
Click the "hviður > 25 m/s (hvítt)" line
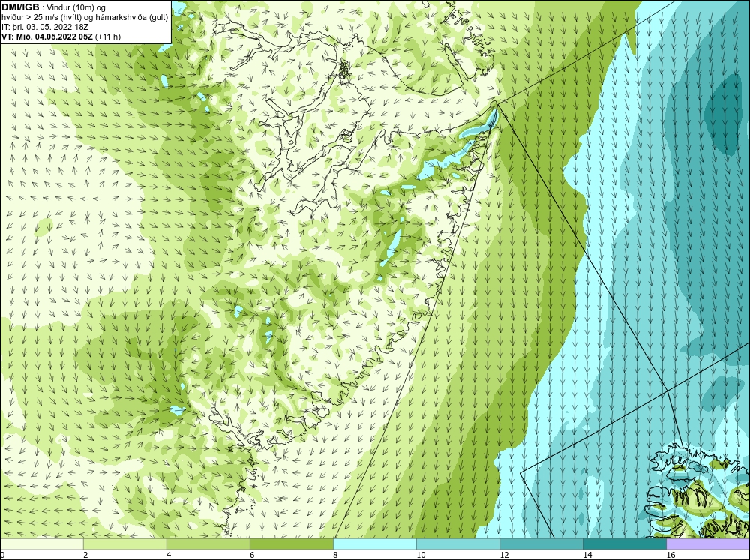pyautogui.click(x=41, y=18)
